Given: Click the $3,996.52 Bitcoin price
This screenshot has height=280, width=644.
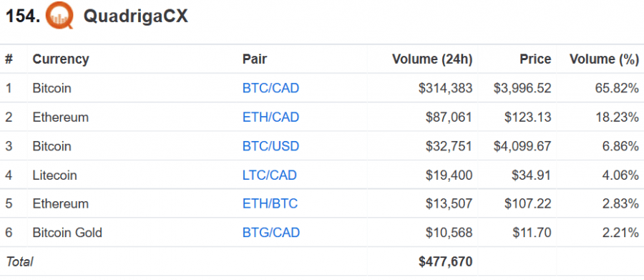Looking at the screenshot, I should click(522, 88).
